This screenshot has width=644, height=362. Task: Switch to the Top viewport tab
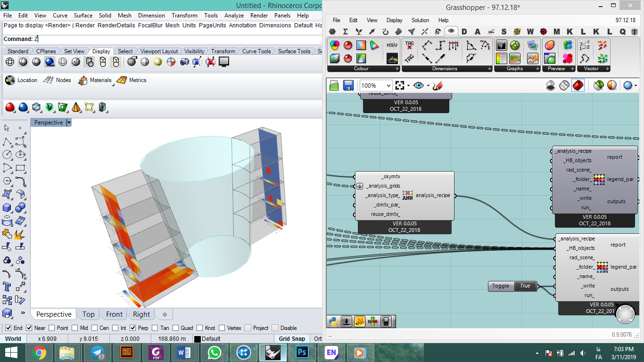pos(88,314)
